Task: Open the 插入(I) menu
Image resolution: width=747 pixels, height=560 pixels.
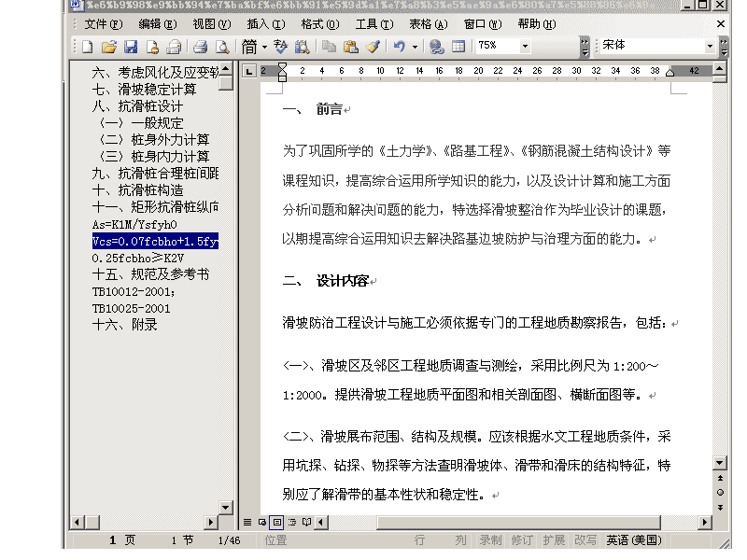Action: [x=266, y=24]
